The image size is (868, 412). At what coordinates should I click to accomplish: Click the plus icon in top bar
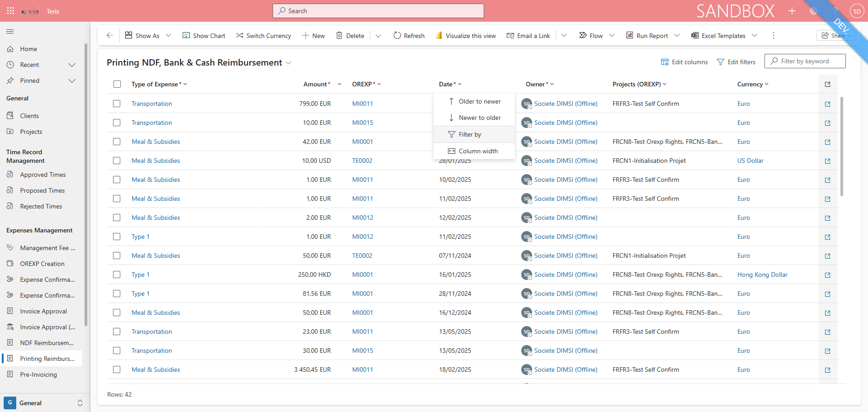[x=792, y=11]
